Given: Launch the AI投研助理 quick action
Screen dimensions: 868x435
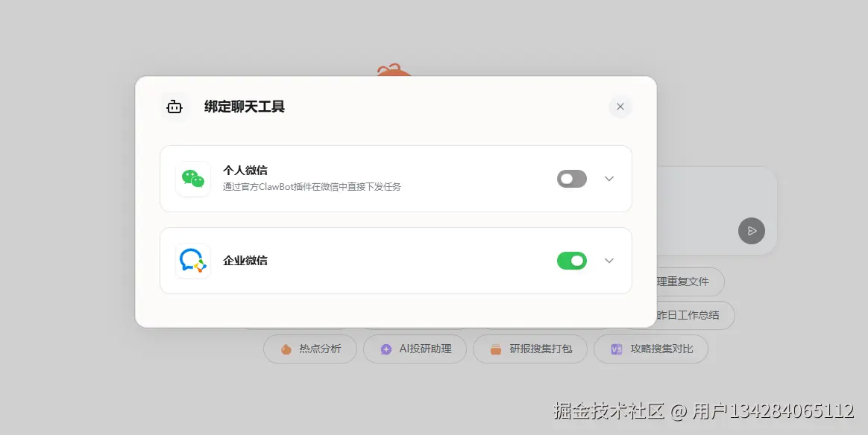Looking at the screenshot, I should coord(415,349).
